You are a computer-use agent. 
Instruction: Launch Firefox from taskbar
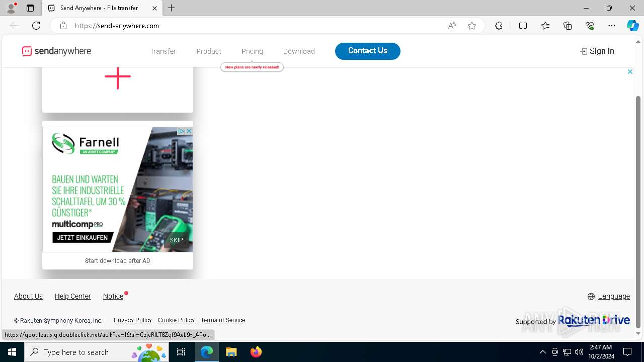256,352
